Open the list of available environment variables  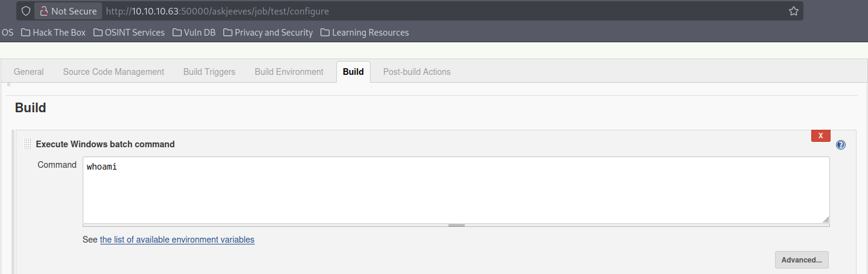tap(177, 240)
